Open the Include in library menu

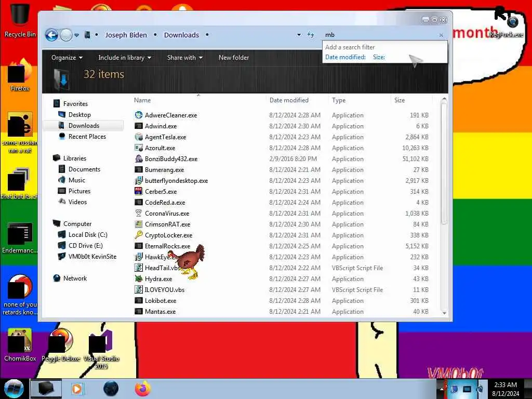[x=125, y=58]
